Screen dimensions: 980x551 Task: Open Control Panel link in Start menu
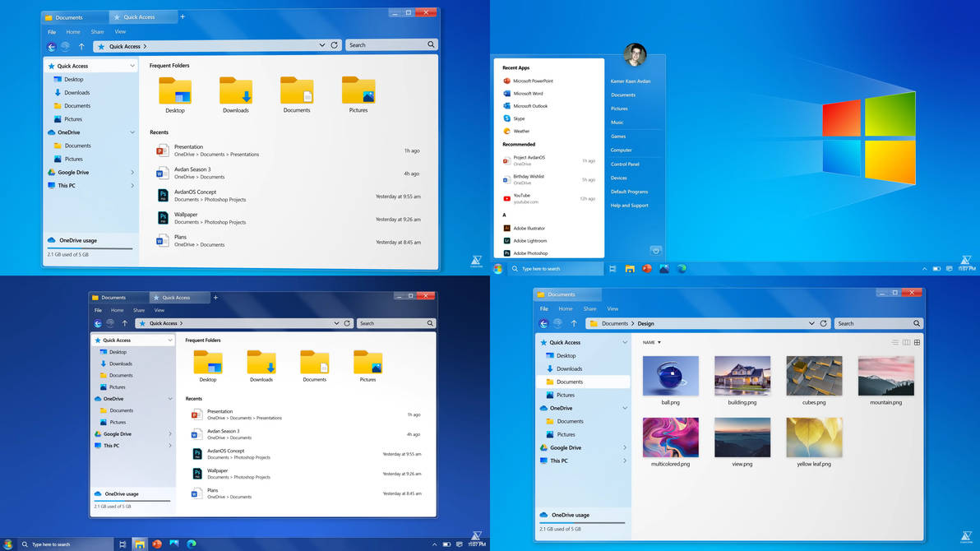[625, 164]
